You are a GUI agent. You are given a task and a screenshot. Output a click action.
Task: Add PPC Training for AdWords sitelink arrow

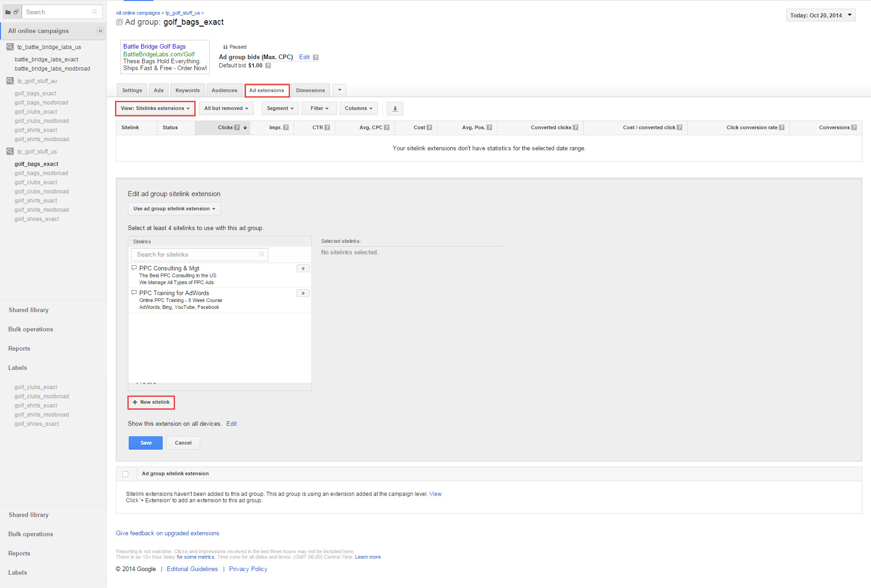pos(303,293)
